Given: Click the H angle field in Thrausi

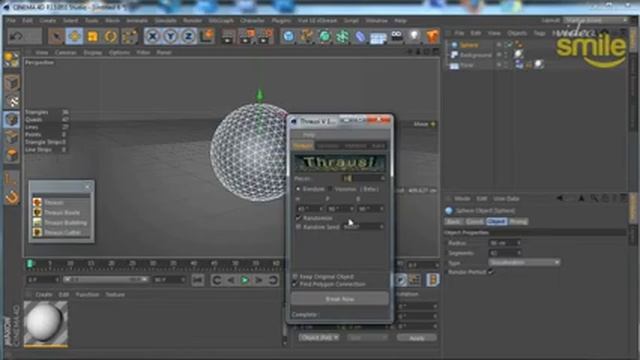Looking at the screenshot, I should [309, 209].
